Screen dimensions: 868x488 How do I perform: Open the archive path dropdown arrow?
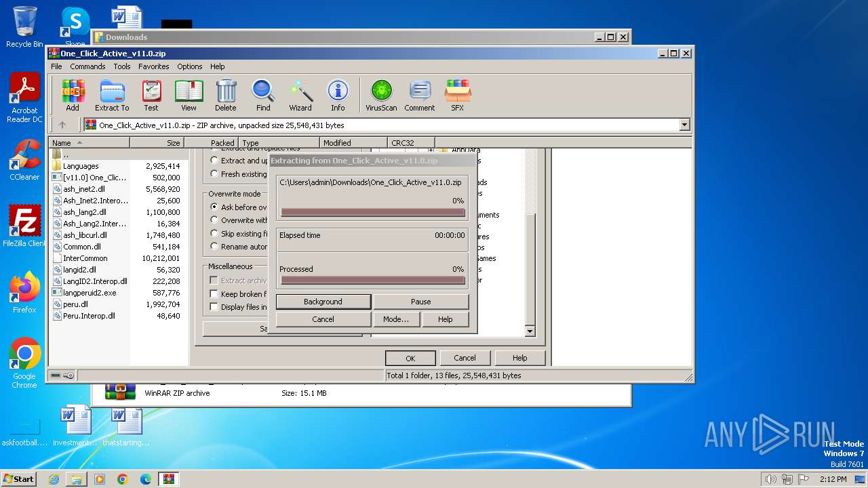coord(684,125)
